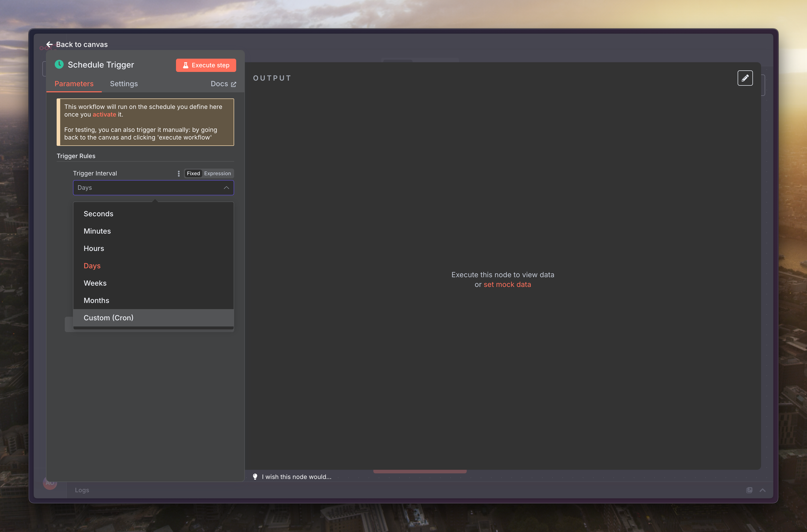
Task: Click the Docs external link icon
Action: [233, 84]
